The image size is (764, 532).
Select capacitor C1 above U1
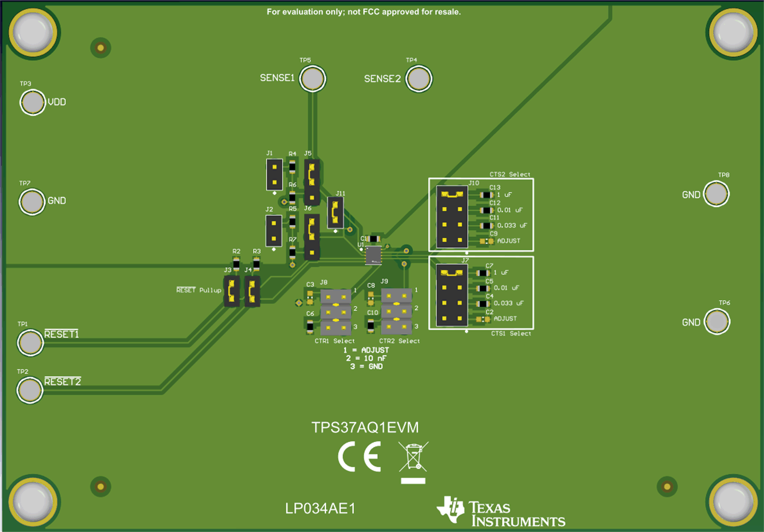(x=374, y=239)
